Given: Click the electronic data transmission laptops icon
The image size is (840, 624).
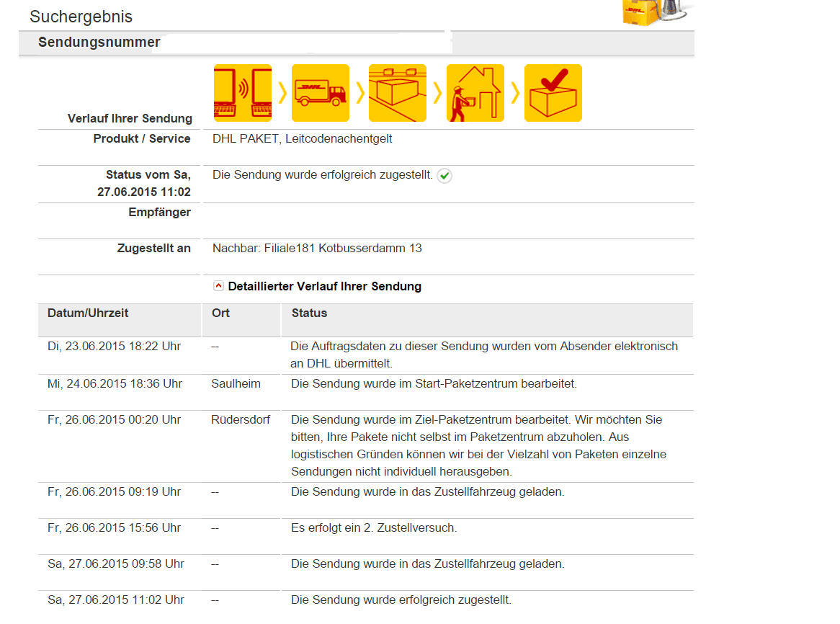Looking at the screenshot, I should tap(243, 93).
